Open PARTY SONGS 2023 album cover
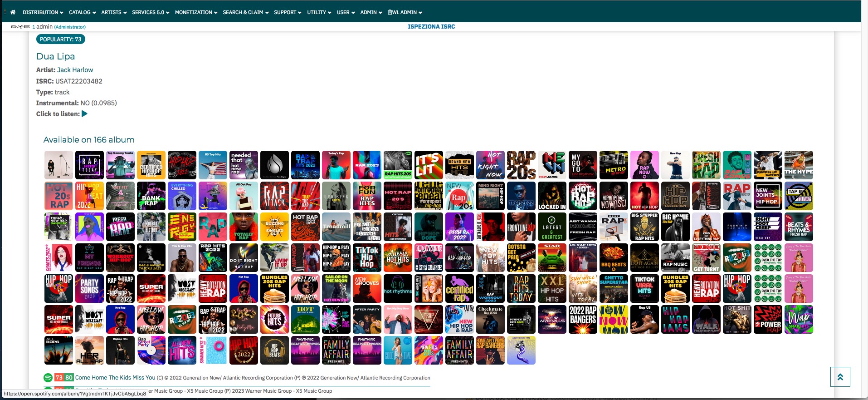Viewport: 868px width, 400px height. pos(89,288)
